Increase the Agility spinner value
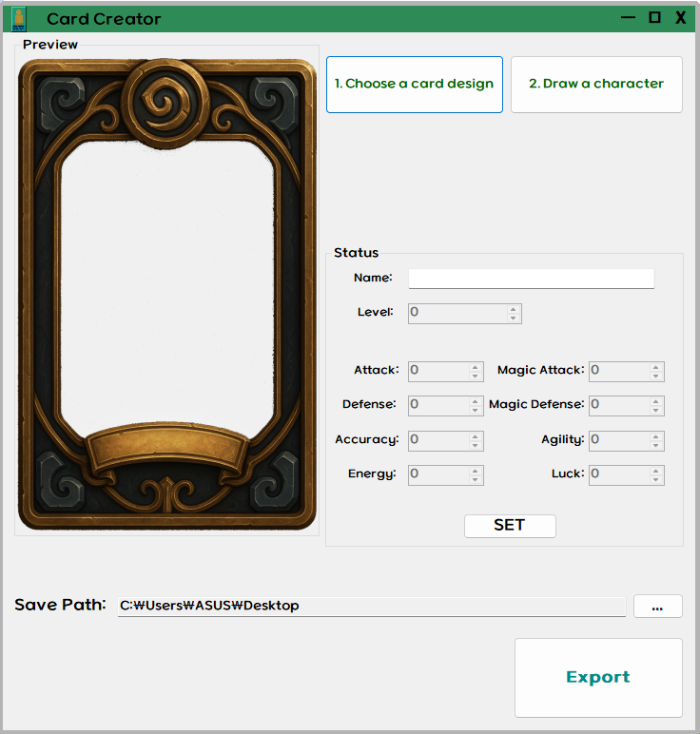700x734 pixels. (x=656, y=436)
